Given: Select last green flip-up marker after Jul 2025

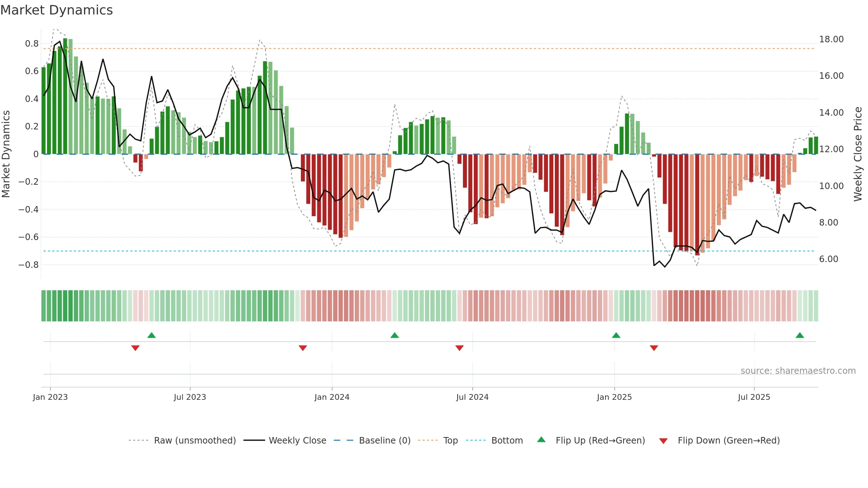Looking at the screenshot, I should 800,335.
